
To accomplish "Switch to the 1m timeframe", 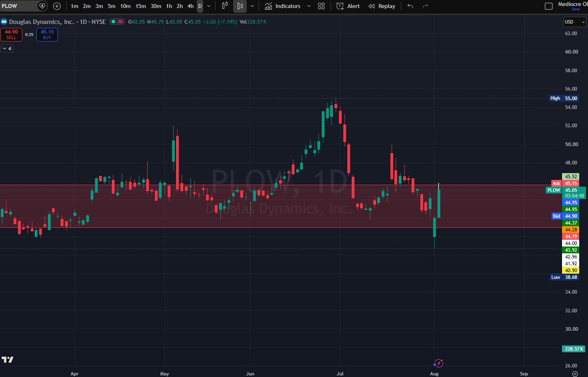I will pos(74,6).
